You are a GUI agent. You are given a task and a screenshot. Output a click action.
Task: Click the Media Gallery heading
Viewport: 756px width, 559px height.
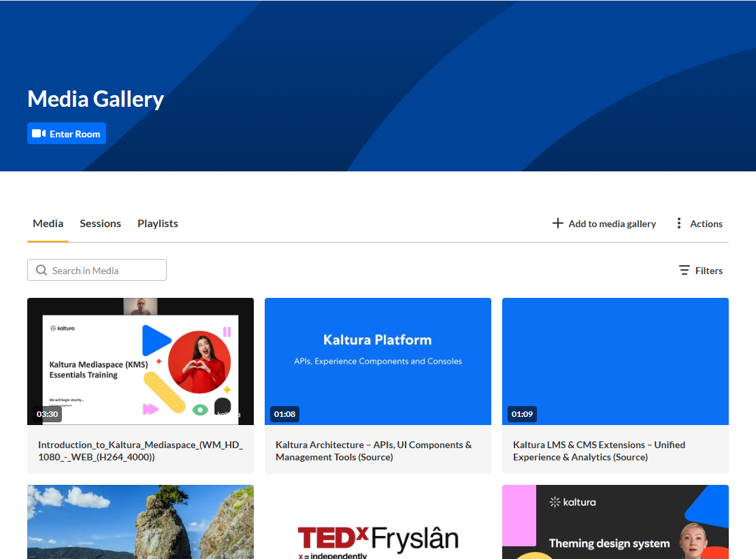click(x=95, y=99)
